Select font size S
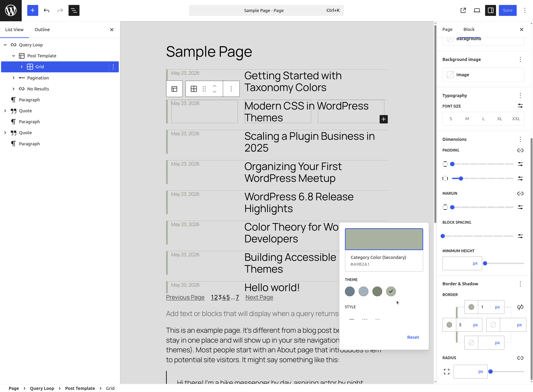Image resolution: width=533 pixels, height=392 pixels. (451, 119)
